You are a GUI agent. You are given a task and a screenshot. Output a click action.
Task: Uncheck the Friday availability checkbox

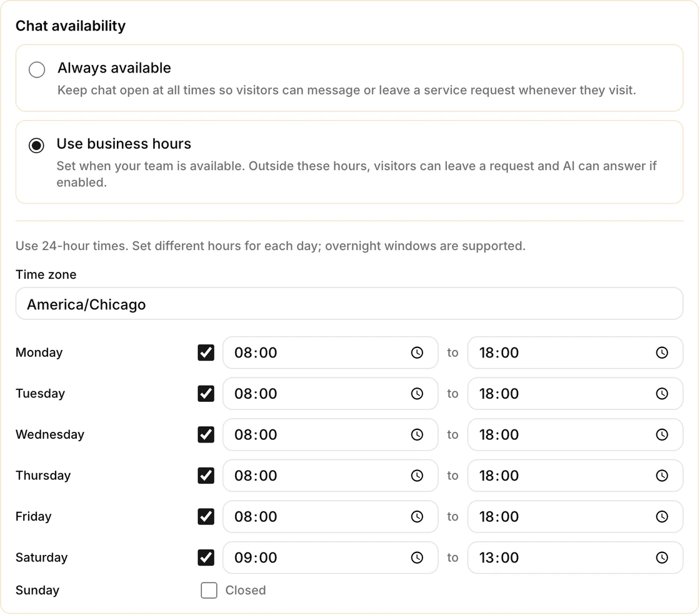(x=206, y=517)
